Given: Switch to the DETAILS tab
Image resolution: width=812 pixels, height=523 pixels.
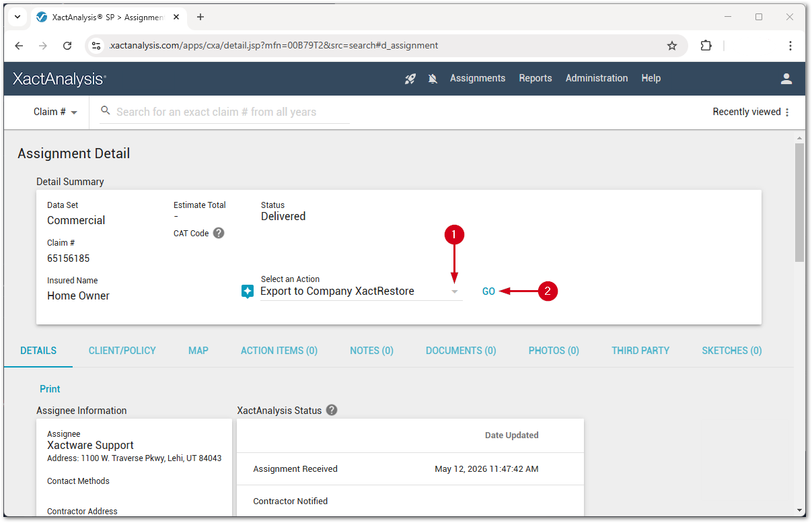Looking at the screenshot, I should pyautogui.click(x=38, y=351).
